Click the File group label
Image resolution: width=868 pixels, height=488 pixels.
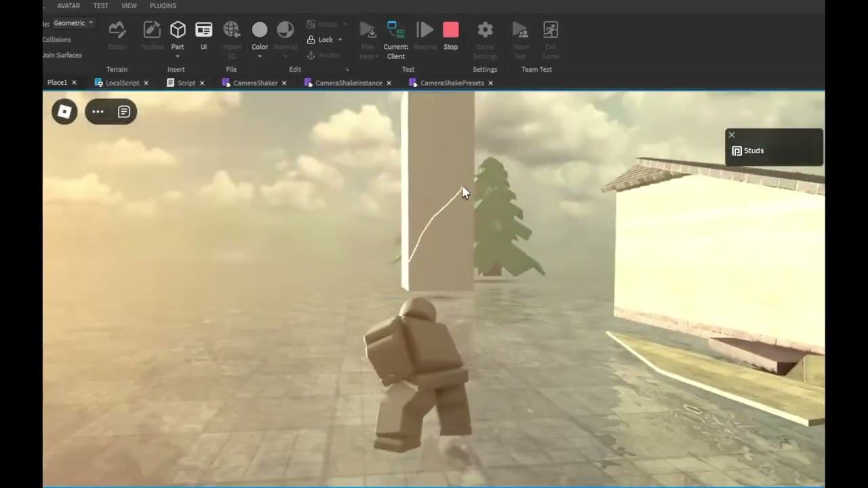tap(231, 70)
